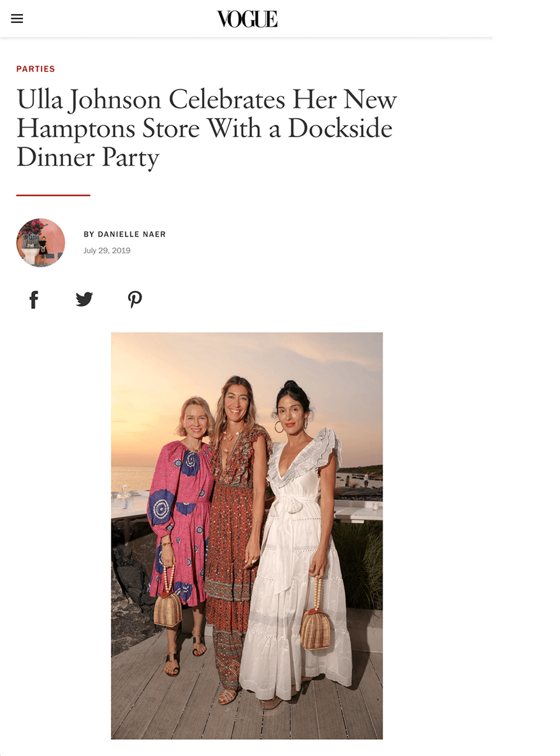The height and width of the screenshot is (756, 560).
Task: Share the article on Twitter
Action: pos(84,299)
